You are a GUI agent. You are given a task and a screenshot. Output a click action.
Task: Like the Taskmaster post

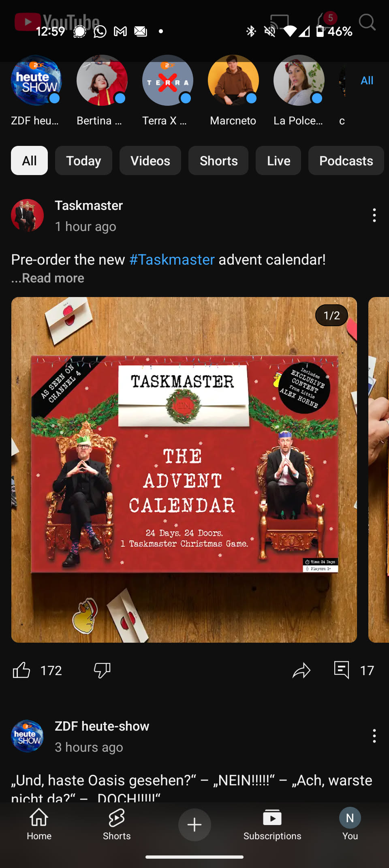(x=21, y=670)
